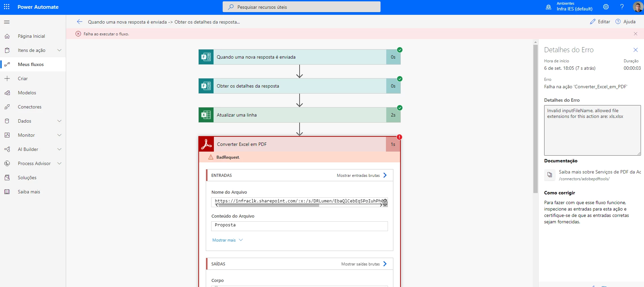The image size is (644, 287).
Task: Click the Criar plus icon
Action: 7,78
